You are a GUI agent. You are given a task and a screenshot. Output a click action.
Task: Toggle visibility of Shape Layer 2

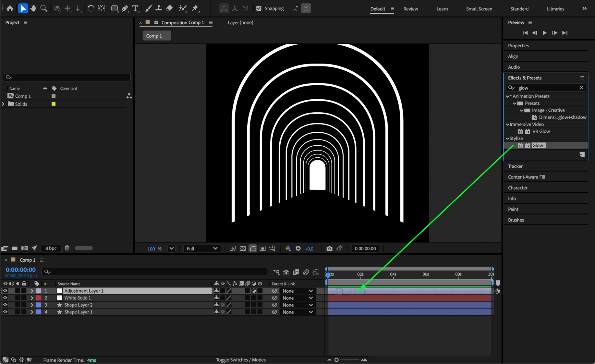click(x=5, y=305)
